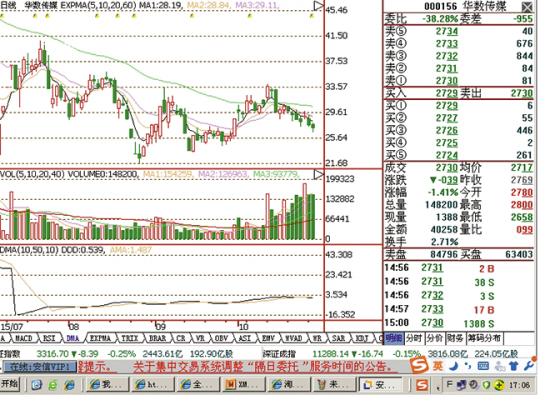Select the BRAR indicator tab
Viewport: 550px width, 412px height.
coord(157,338)
